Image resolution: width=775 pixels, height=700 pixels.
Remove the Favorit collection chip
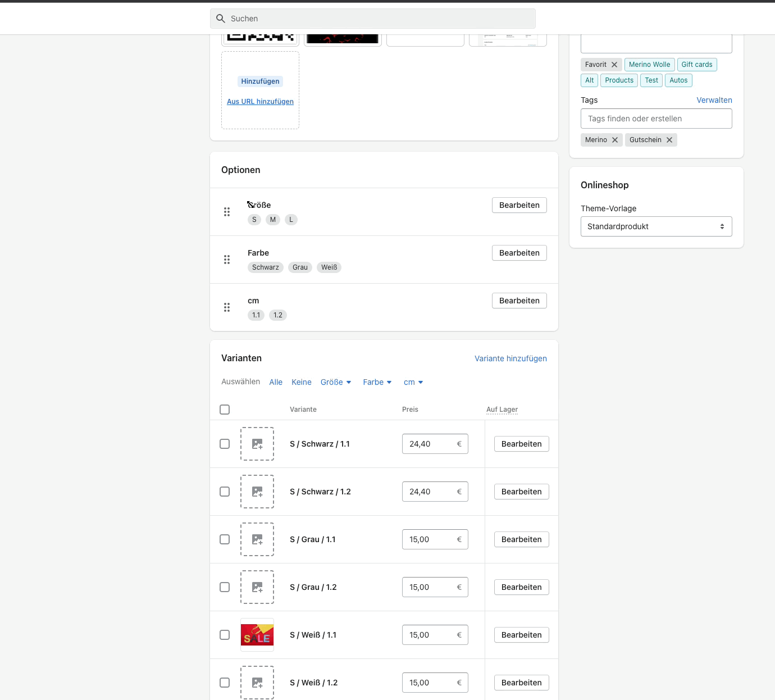[614, 65]
